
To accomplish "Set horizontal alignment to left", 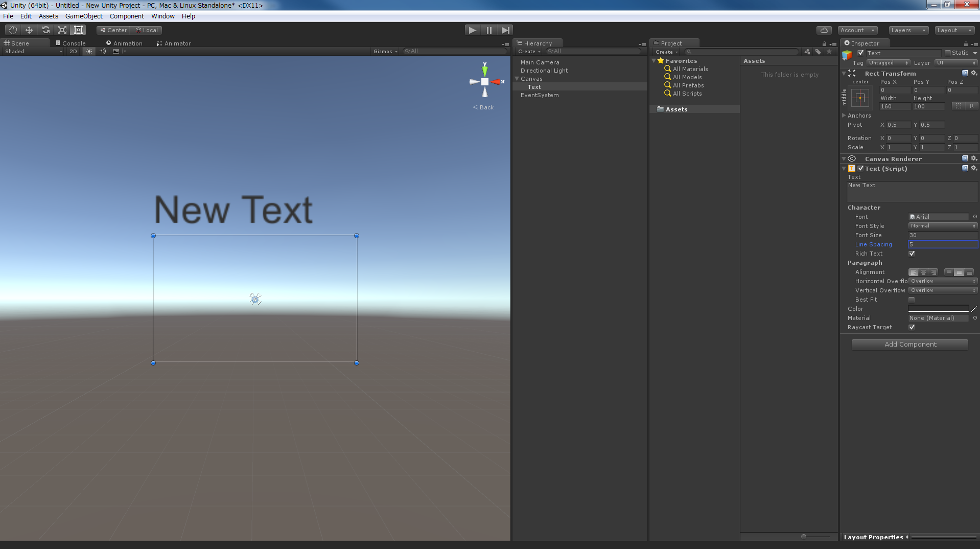I will [x=914, y=272].
